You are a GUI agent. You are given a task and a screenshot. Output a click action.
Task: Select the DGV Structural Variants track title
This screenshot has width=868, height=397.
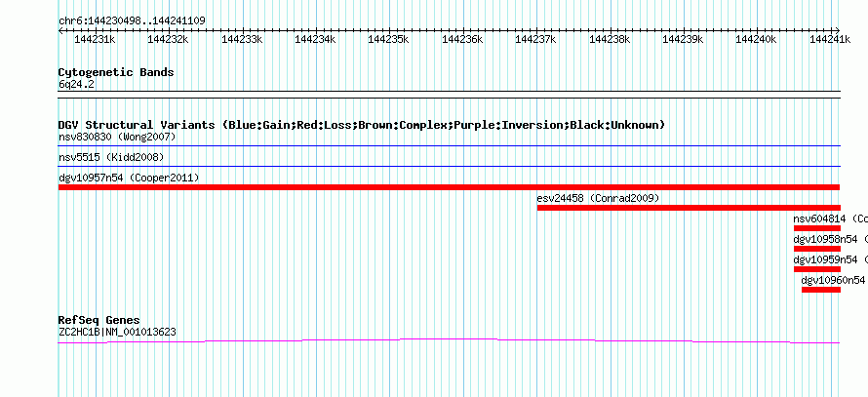362,125
